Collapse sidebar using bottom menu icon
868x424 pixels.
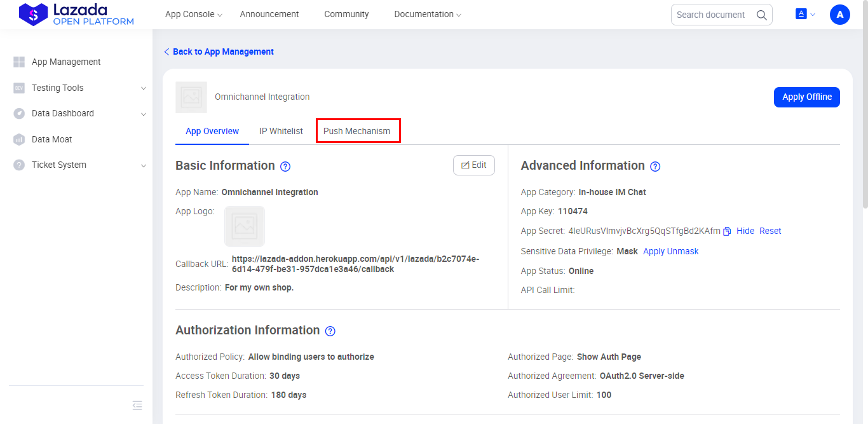137,406
